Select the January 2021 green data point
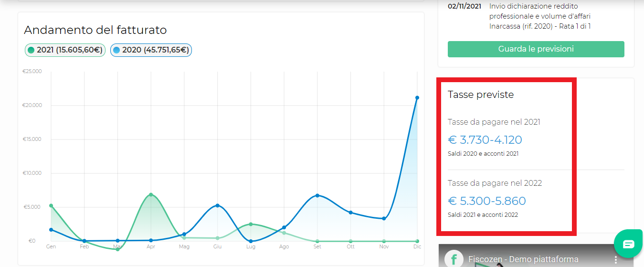Screen dimensions: 644x267 [x=51, y=206]
